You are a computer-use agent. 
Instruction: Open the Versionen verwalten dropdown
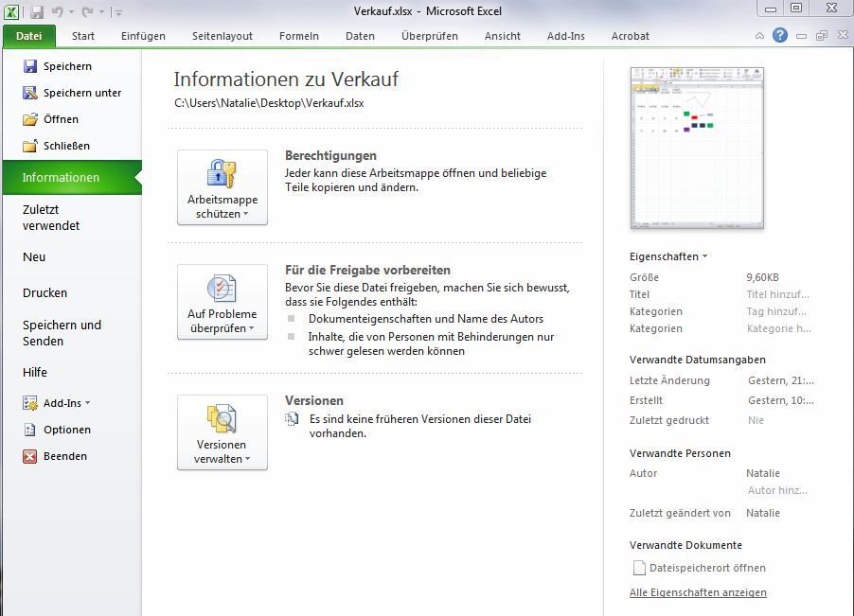tap(222, 432)
